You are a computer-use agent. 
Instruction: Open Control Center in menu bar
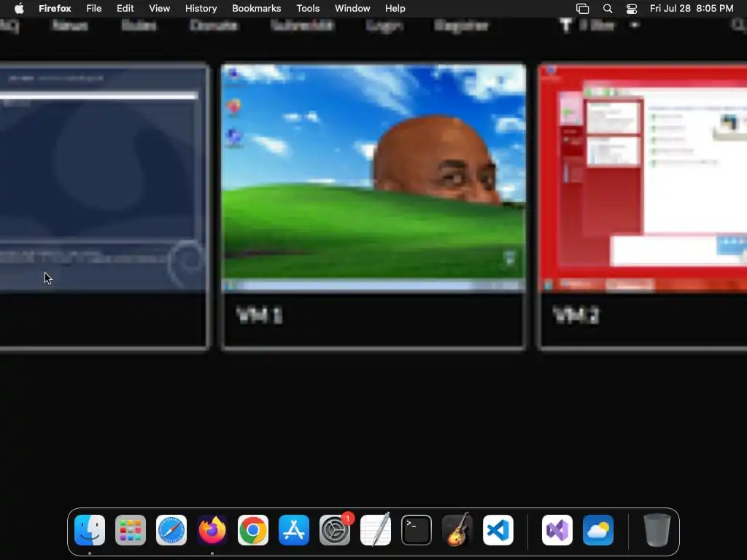click(x=632, y=9)
